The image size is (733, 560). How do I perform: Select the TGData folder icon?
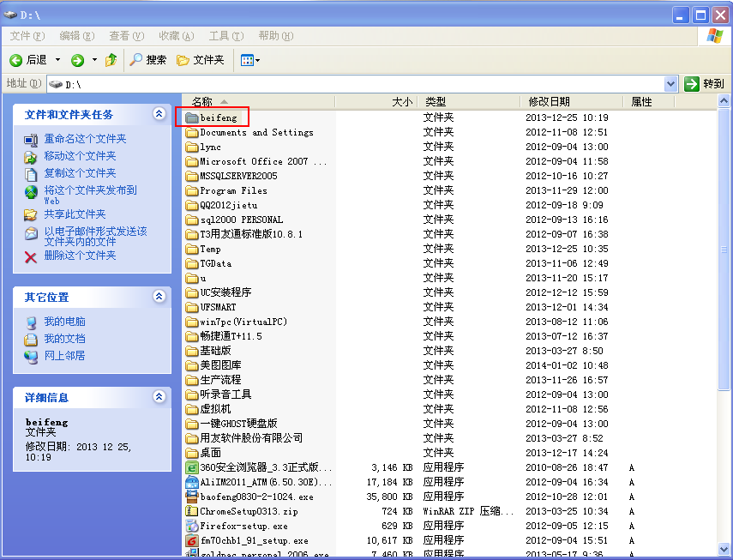pyautogui.click(x=192, y=263)
